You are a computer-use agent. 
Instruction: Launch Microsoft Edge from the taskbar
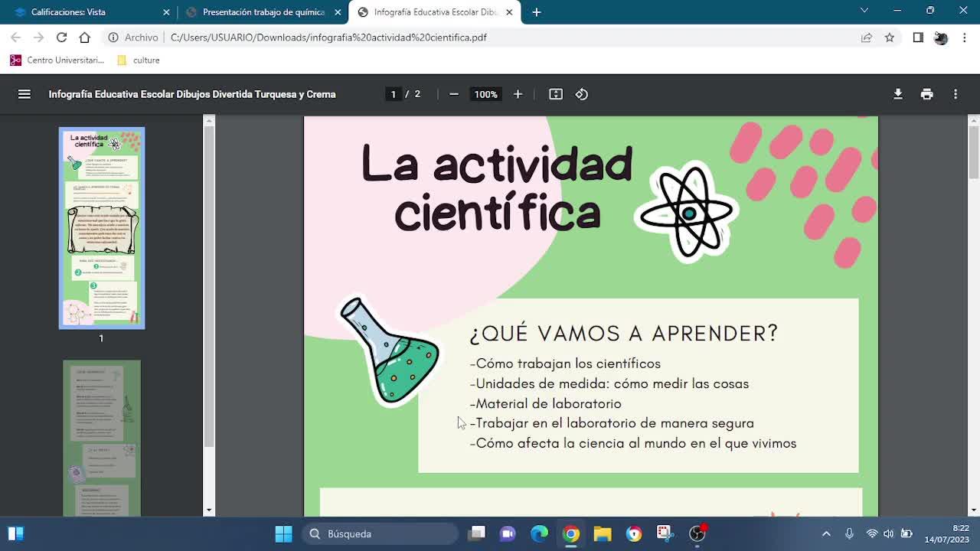539,533
